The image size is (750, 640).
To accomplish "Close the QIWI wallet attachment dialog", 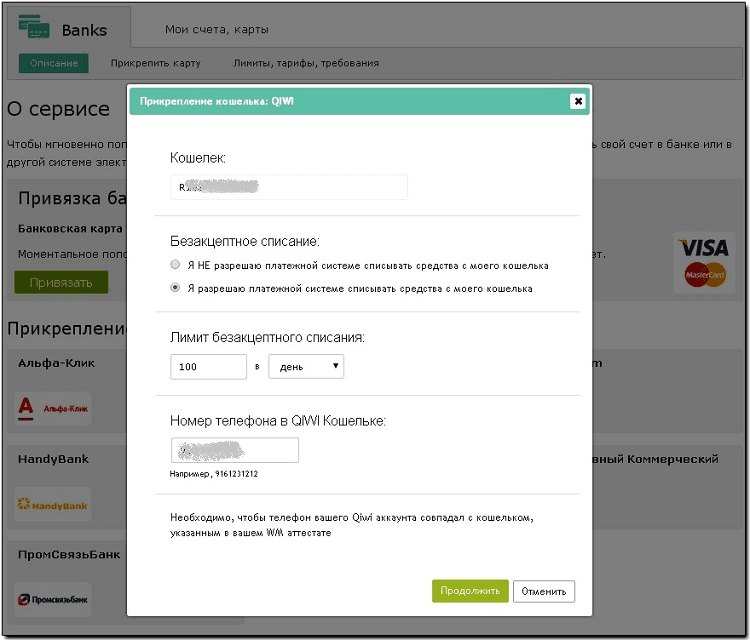I will [x=578, y=101].
